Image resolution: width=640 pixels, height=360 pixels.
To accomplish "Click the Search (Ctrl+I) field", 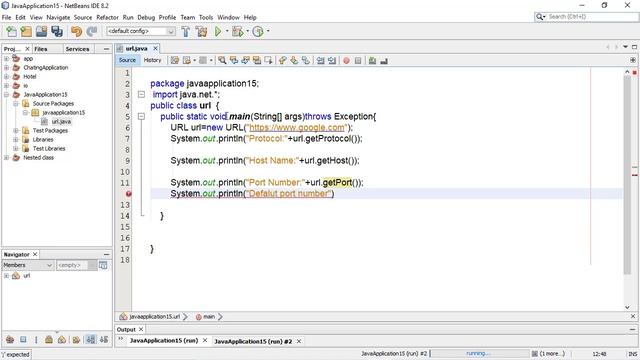I will pos(587,17).
